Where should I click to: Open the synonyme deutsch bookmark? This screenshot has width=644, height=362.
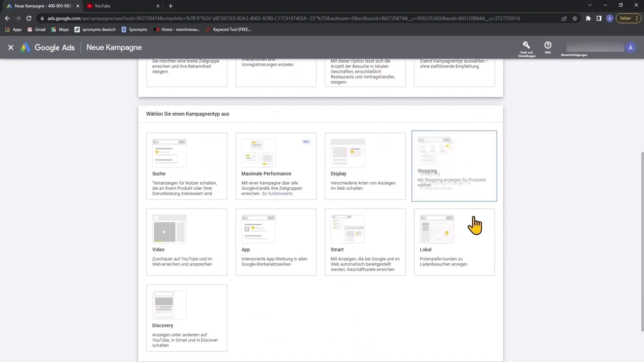coord(95,29)
